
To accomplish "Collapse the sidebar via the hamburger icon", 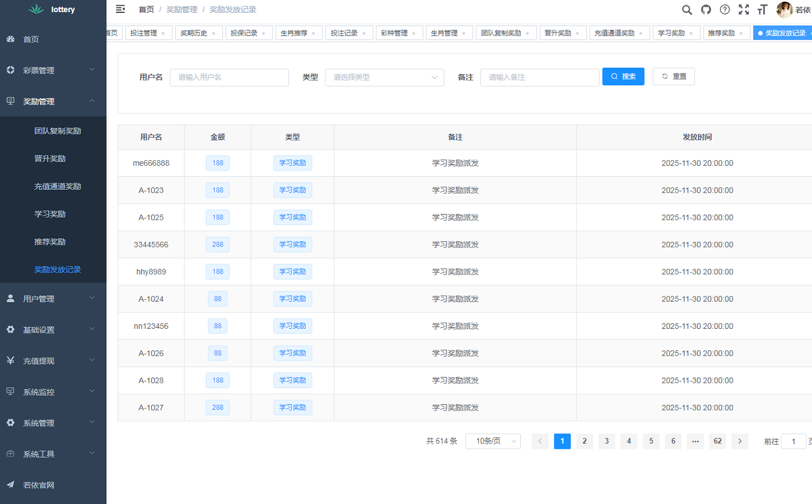I will click(121, 9).
